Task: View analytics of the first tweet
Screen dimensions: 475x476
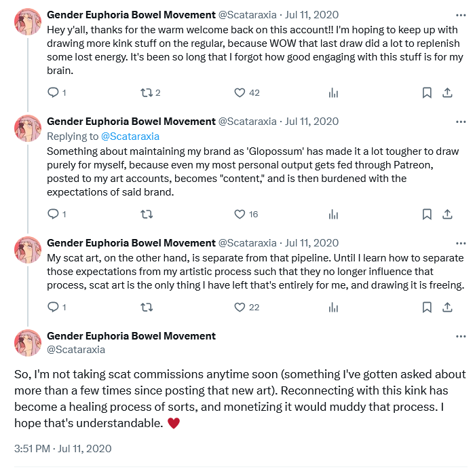Action: (333, 93)
